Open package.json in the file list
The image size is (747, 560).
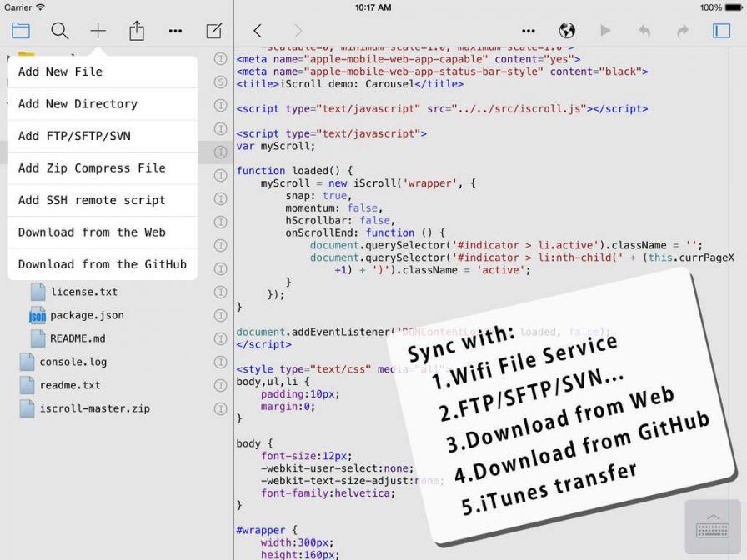tap(87, 316)
